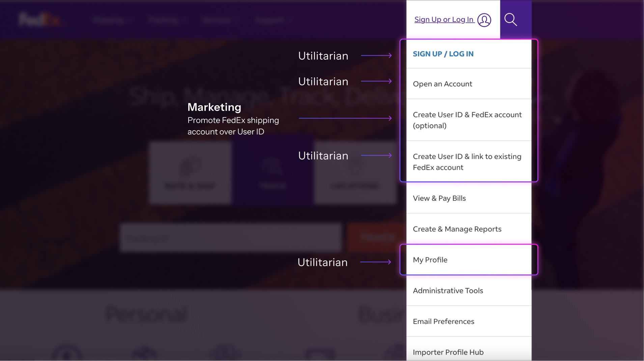Open the search magnifier icon
This screenshot has height=361, width=644.
511,20
